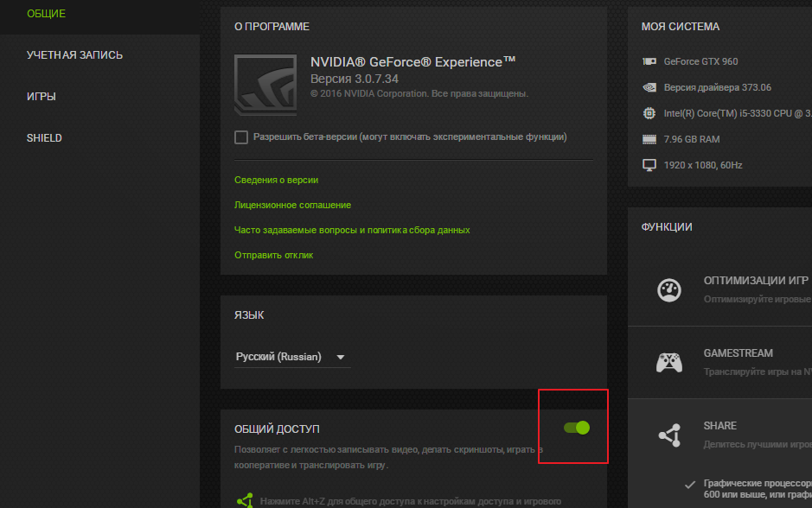Select the ОПТИМИЗАЦИИ ИГР feature row
Image resolution: width=812 pixels, height=508 pixels.
pyautogui.click(x=719, y=289)
